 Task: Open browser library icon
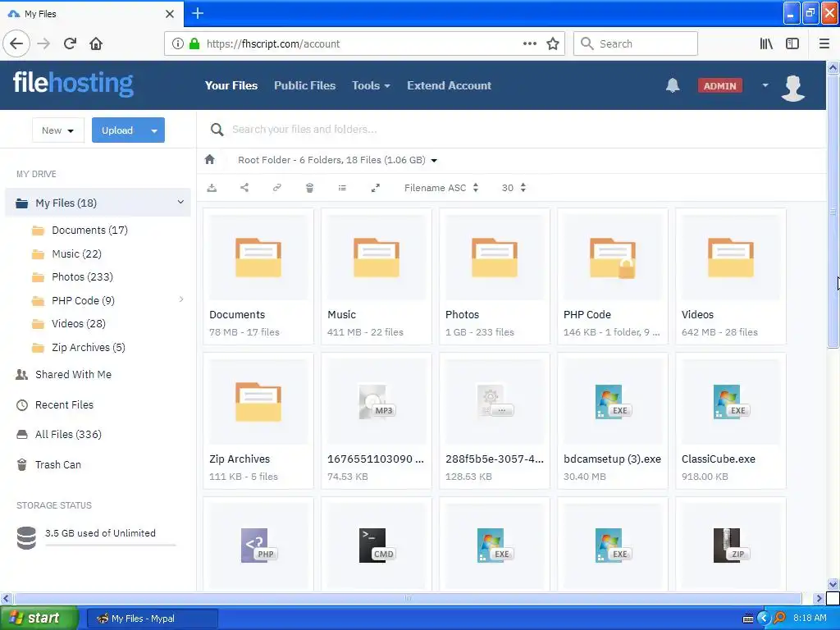[766, 43]
